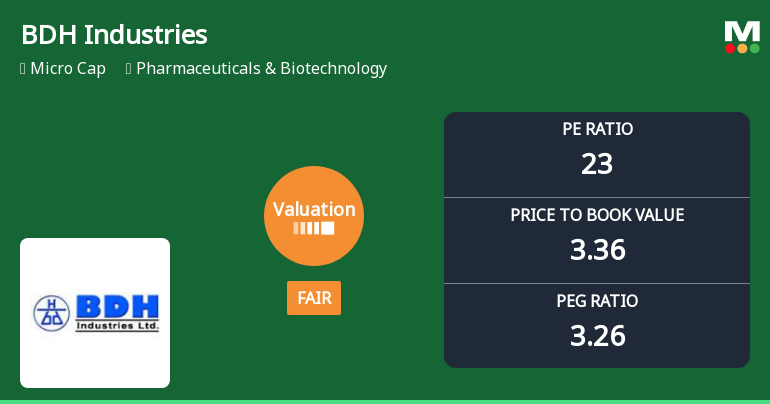Click the price to book value 3.36
The width and height of the screenshot is (770, 404).
(597, 250)
